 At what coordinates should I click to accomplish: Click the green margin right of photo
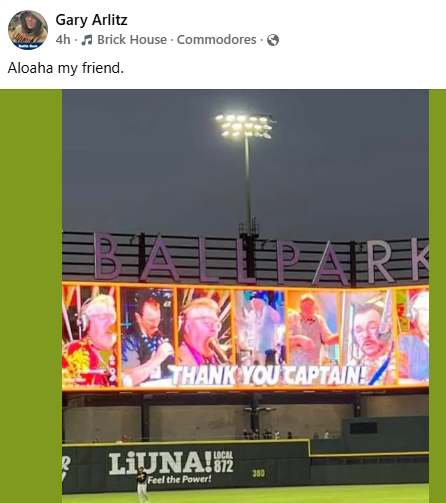437,296
